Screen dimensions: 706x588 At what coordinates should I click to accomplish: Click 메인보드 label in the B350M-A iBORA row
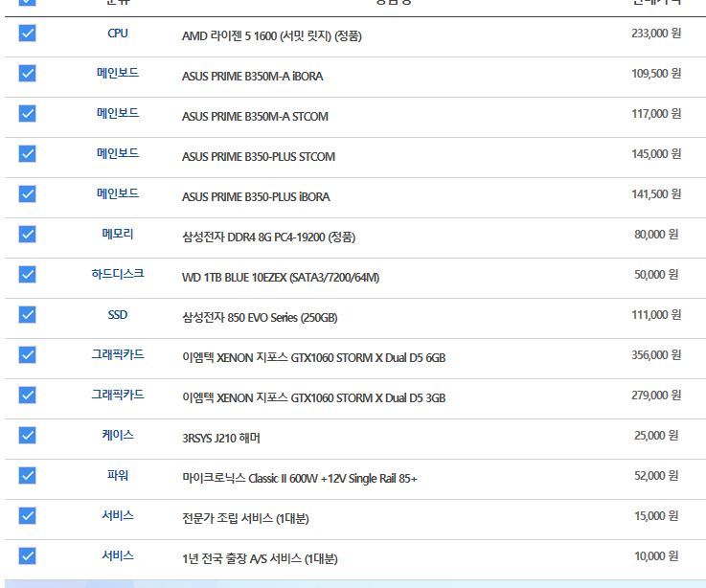[x=118, y=73]
